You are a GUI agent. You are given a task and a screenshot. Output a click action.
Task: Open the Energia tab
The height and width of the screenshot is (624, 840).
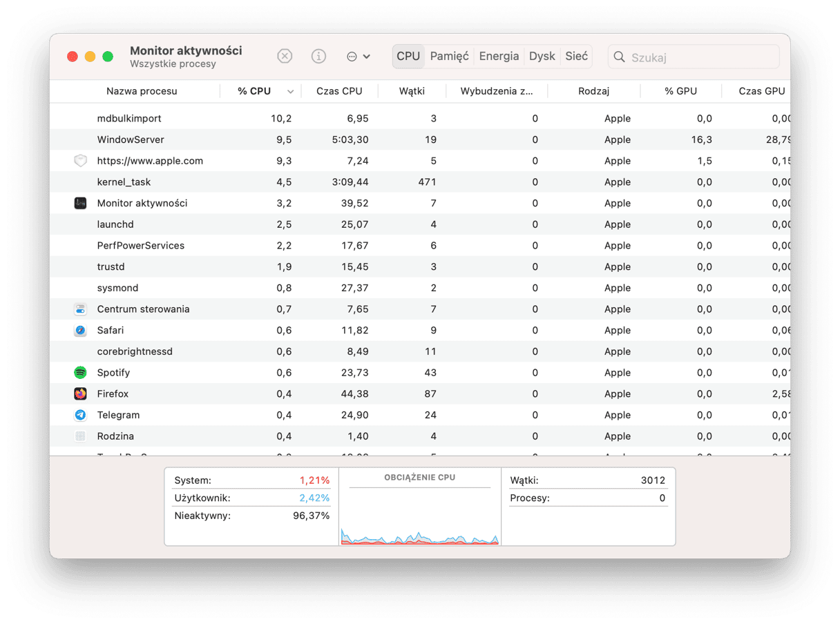[499, 57]
